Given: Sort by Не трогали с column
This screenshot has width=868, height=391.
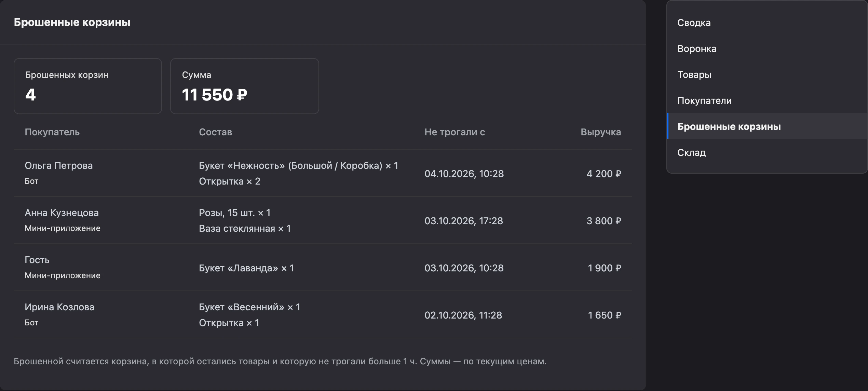Looking at the screenshot, I should click(x=455, y=132).
